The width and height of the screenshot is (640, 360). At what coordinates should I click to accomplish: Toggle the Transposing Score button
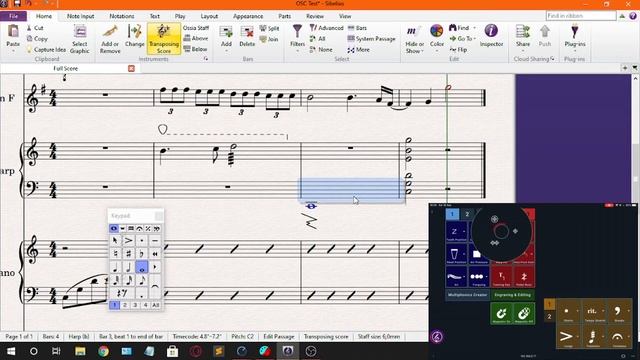tap(164, 39)
